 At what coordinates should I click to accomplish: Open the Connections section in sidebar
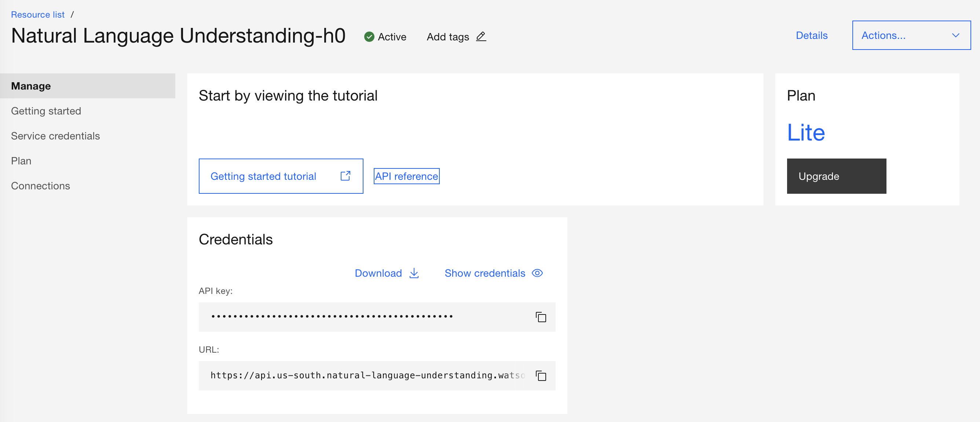41,186
